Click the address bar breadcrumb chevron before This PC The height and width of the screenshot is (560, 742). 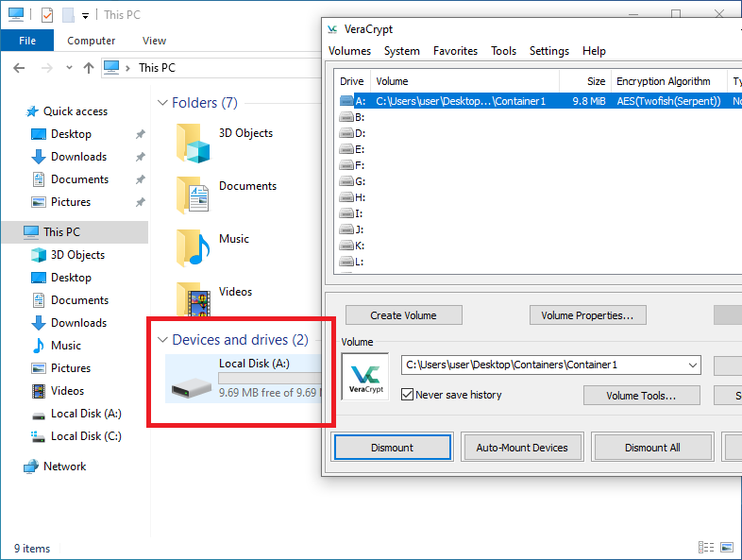tap(127, 68)
